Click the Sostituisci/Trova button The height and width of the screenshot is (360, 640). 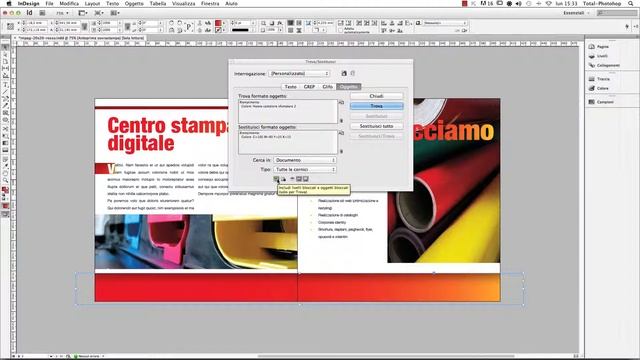pos(376,136)
